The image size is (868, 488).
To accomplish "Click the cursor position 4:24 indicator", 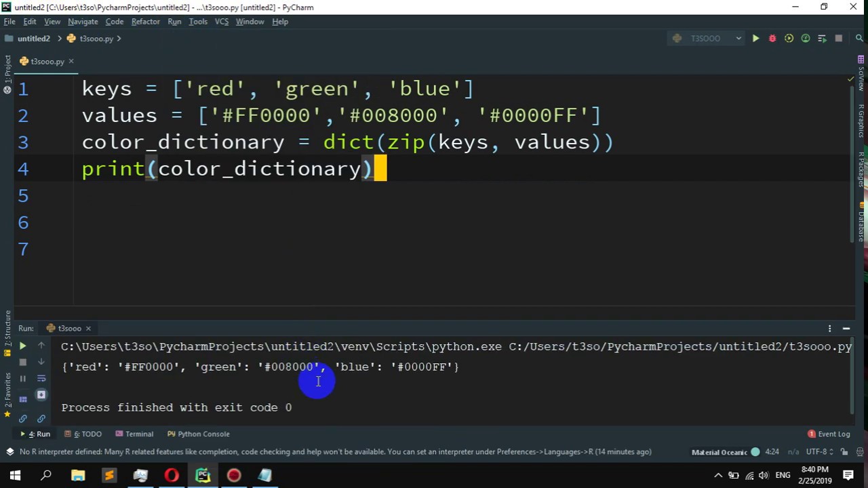I will click(772, 452).
